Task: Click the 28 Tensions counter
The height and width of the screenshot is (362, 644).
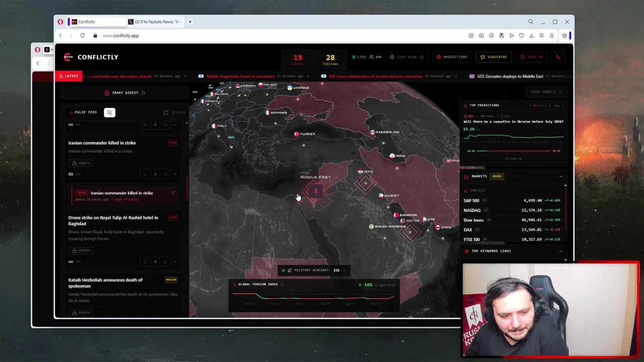Action: (330, 59)
